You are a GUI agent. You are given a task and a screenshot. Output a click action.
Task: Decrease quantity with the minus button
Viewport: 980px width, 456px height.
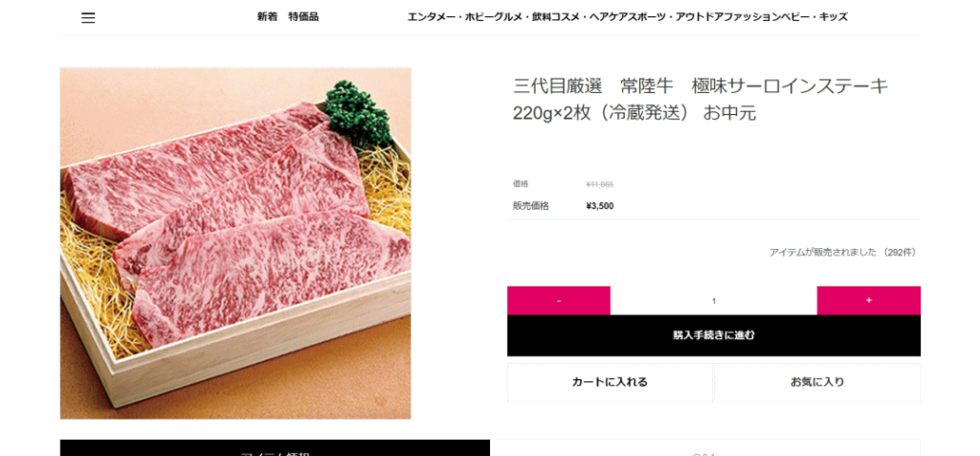tap(558, 301)
